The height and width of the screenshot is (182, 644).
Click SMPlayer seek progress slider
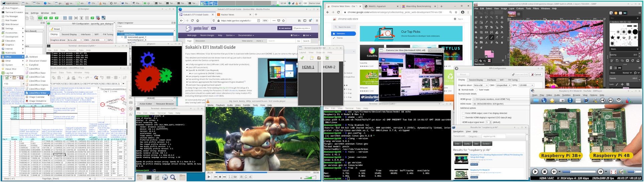click(x=579, y=172)
